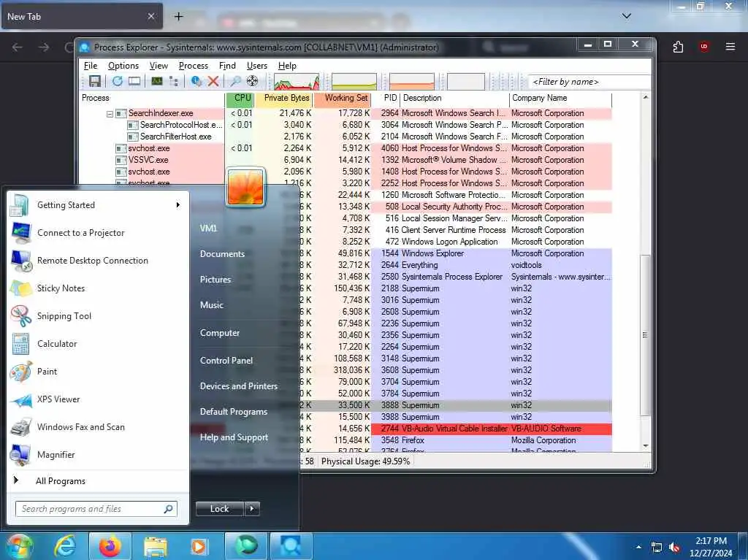Open the orange physical memory mini graph
748x560 pixels.
click(x=412, y=82)
